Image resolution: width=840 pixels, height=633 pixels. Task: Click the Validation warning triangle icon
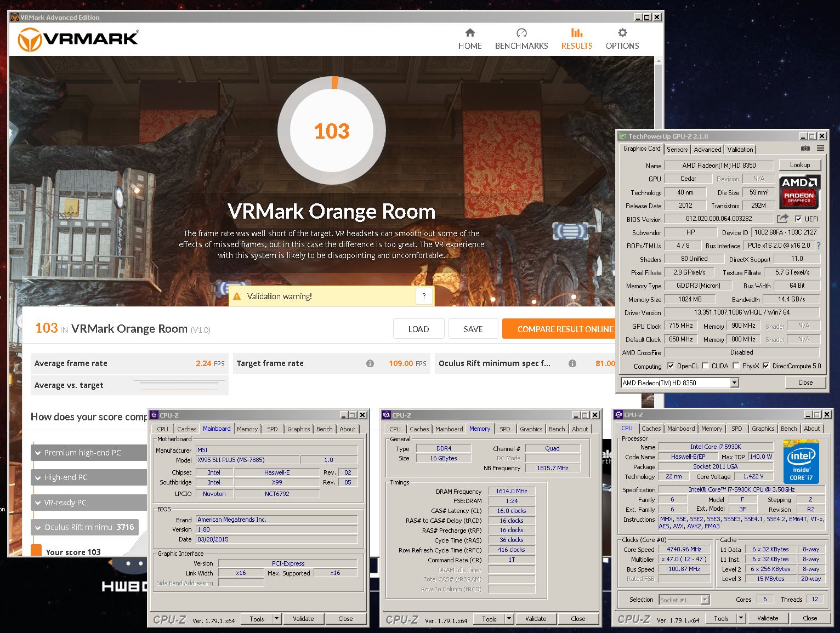(x=237, y=296)
